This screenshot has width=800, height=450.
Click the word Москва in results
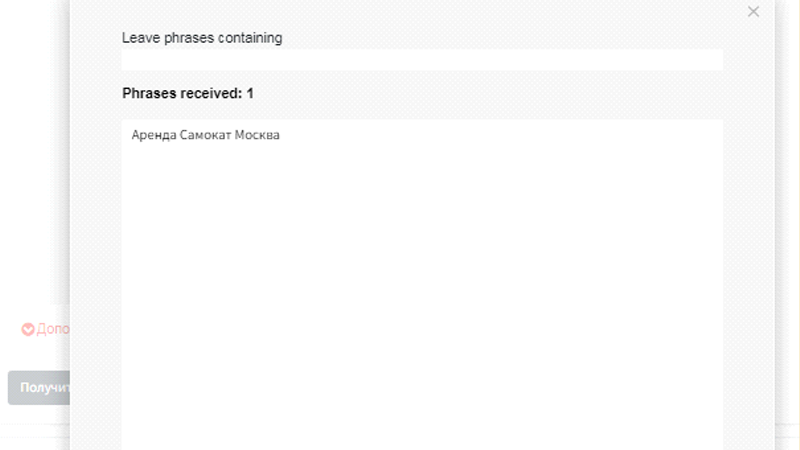click(258, 135)
